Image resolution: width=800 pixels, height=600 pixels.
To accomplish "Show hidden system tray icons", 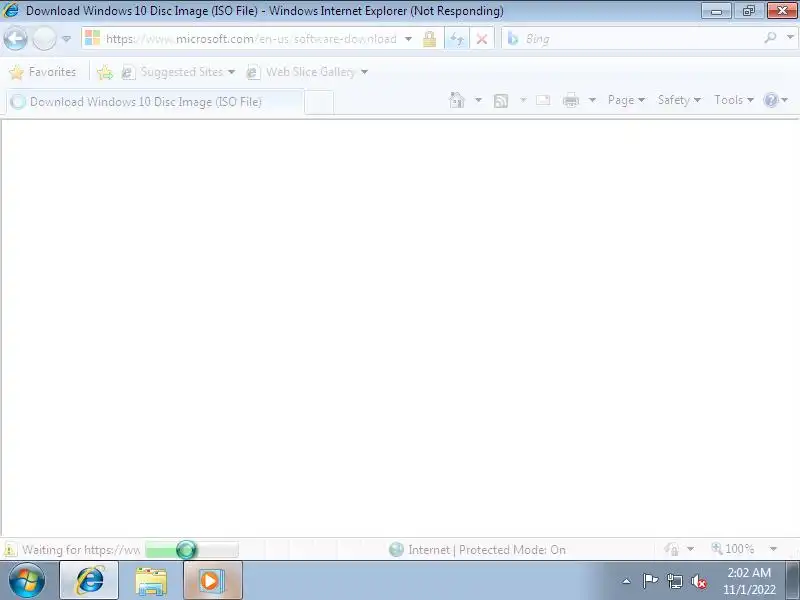I will [627, 581].
